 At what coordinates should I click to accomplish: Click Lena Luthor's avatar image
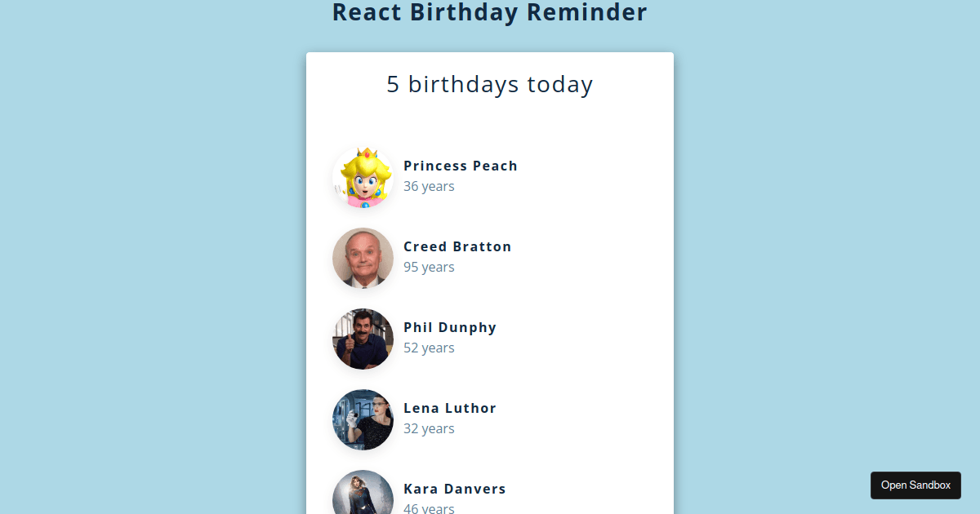[362, 419]
